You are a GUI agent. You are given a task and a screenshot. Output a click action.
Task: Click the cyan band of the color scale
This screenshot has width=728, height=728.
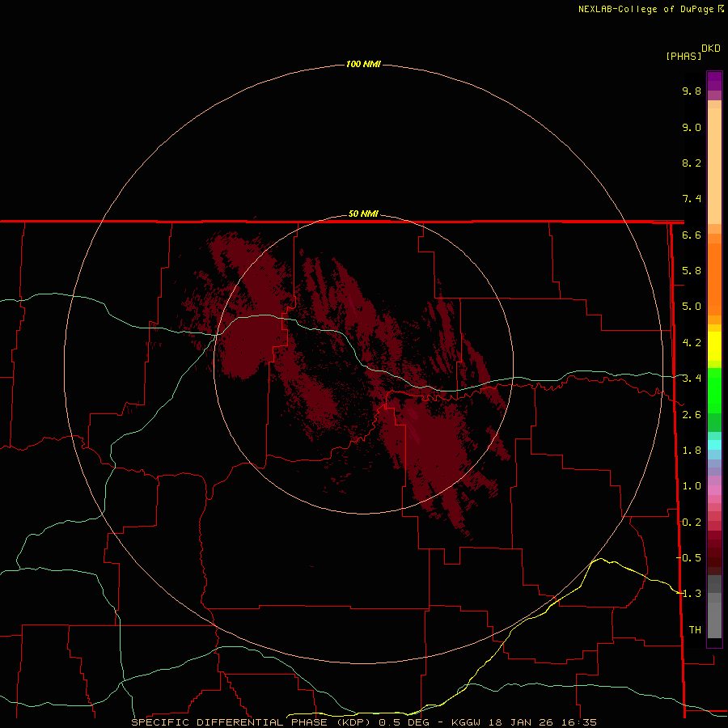[714, 445]
